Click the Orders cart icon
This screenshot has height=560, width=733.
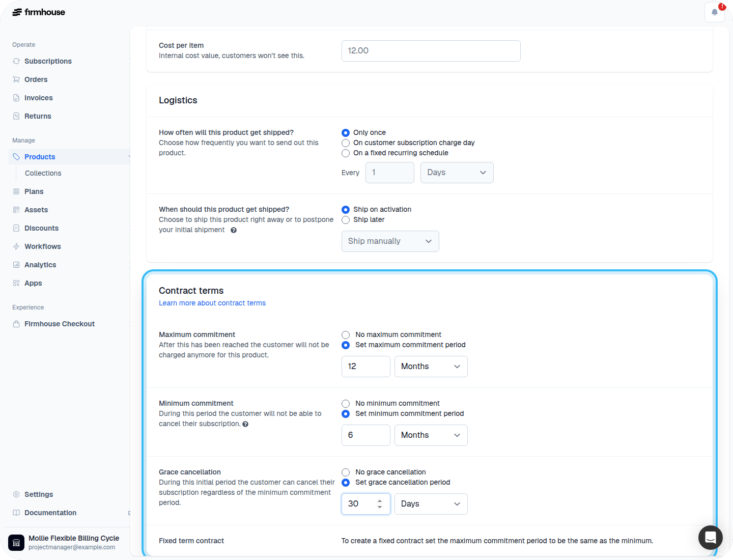[x=16, y=79]
